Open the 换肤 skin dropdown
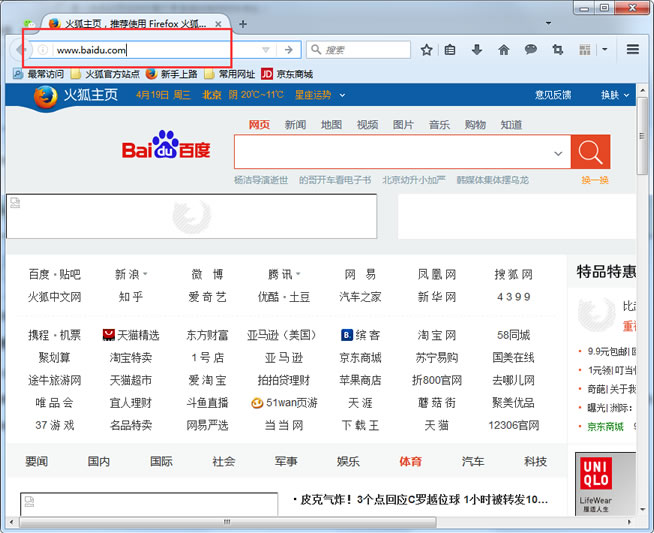The width and height of the screenshot is (654, 533). pyautogui.click(x=615, y=95)
